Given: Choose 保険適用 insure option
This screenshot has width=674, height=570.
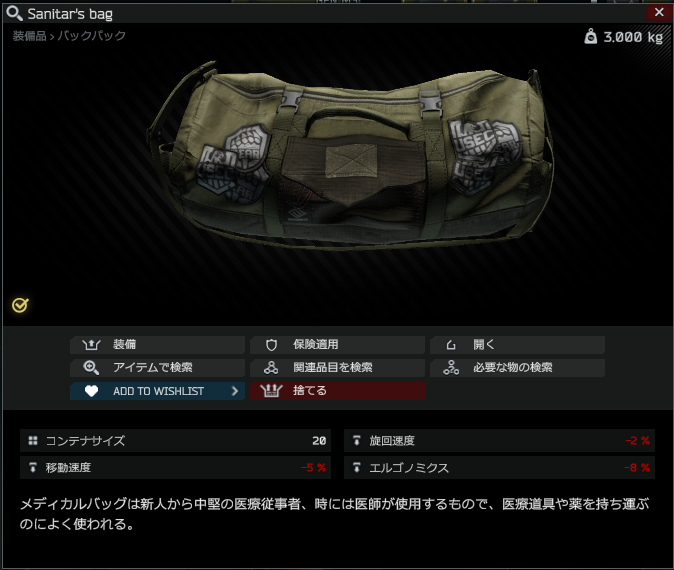Looking at the screenshot, I should 337,345.
